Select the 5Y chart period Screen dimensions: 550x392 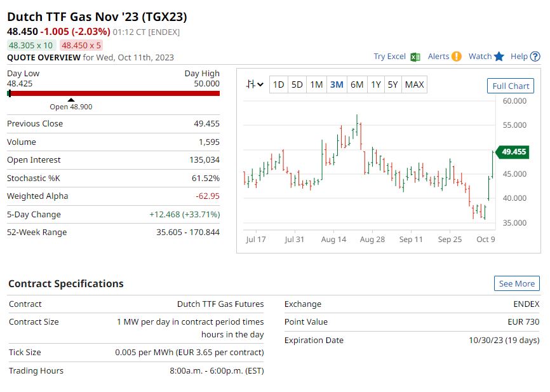click(x=393, y=84)
